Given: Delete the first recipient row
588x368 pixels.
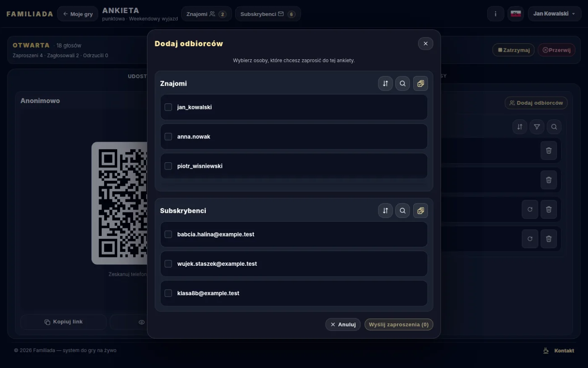Looking at the screenshot, I should 549,151.
